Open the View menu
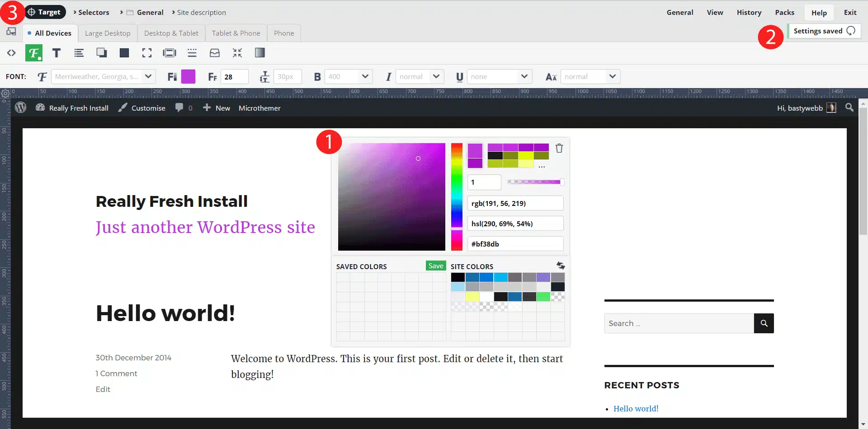Viewport: 868px width, 429px height. coord(715,12)
